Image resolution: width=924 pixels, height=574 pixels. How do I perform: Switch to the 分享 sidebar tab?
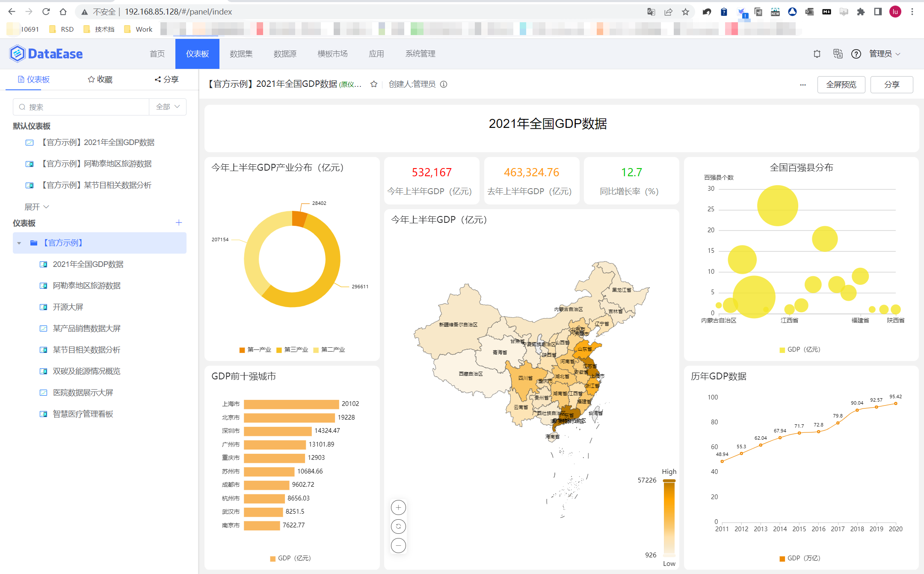[x=167, y=80]
